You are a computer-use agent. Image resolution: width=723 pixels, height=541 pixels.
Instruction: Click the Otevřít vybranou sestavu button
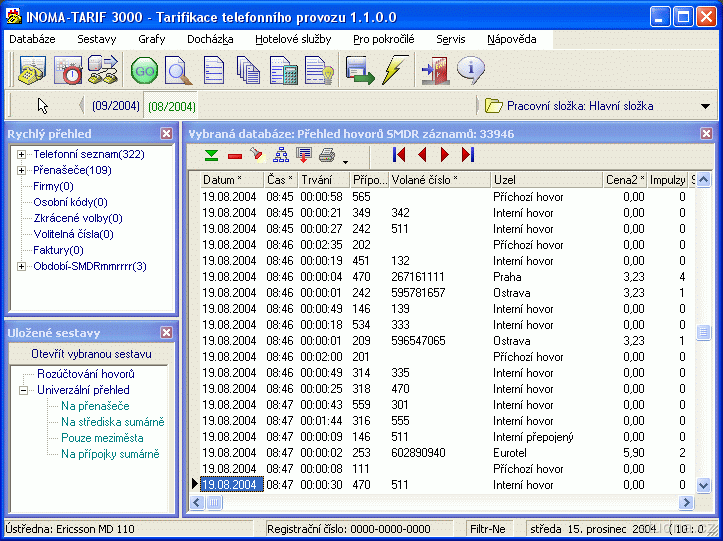91,354
